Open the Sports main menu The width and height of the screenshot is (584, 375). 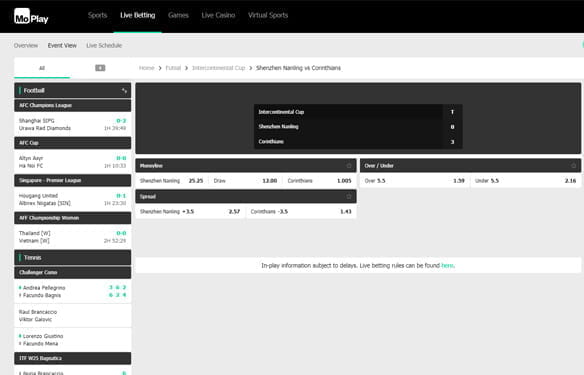point(98,15)
